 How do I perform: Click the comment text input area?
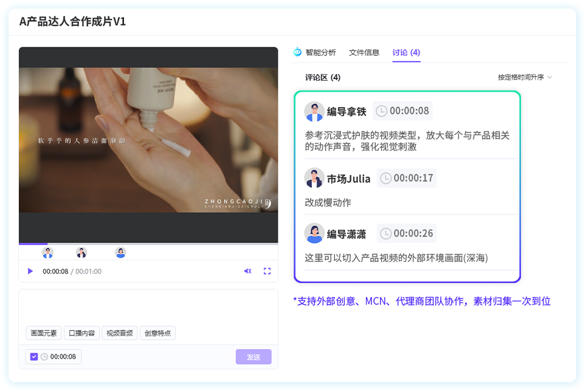(148, 307)
